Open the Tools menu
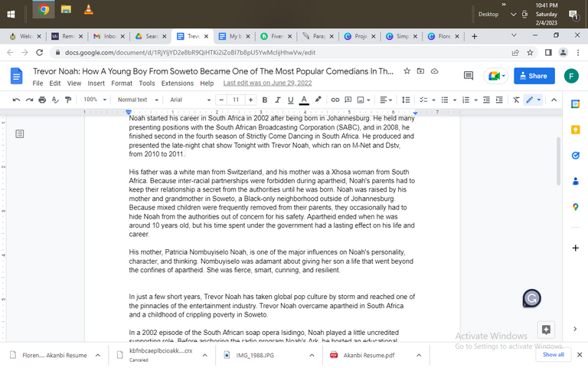This screenshot has height=368, width=588. (147, 84)
